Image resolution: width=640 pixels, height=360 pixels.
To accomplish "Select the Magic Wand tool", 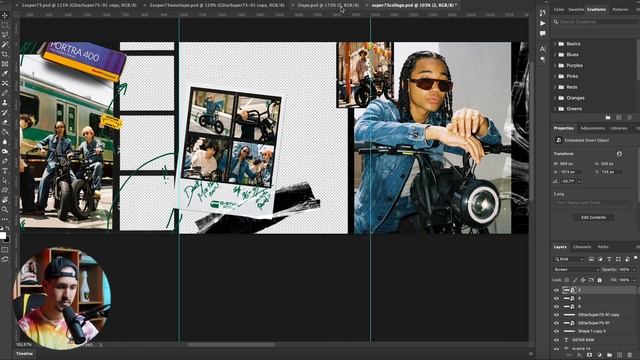I will tap(5, 44).
